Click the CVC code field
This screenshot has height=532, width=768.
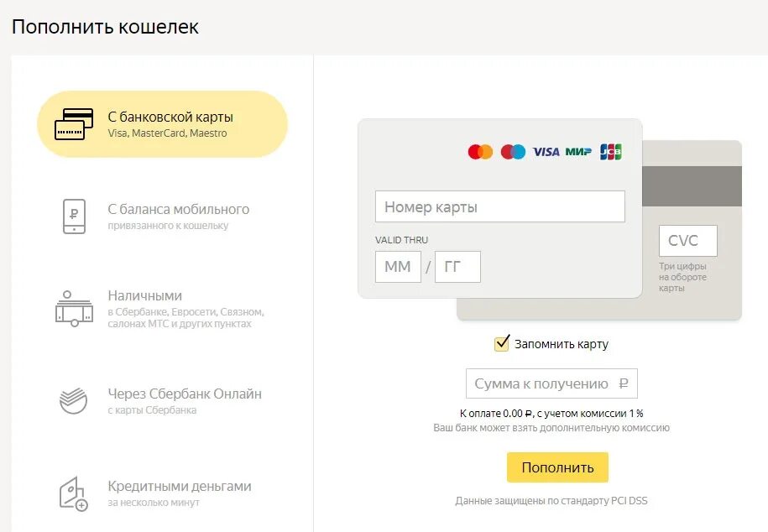pyautogui.click(x=687, y=241)
